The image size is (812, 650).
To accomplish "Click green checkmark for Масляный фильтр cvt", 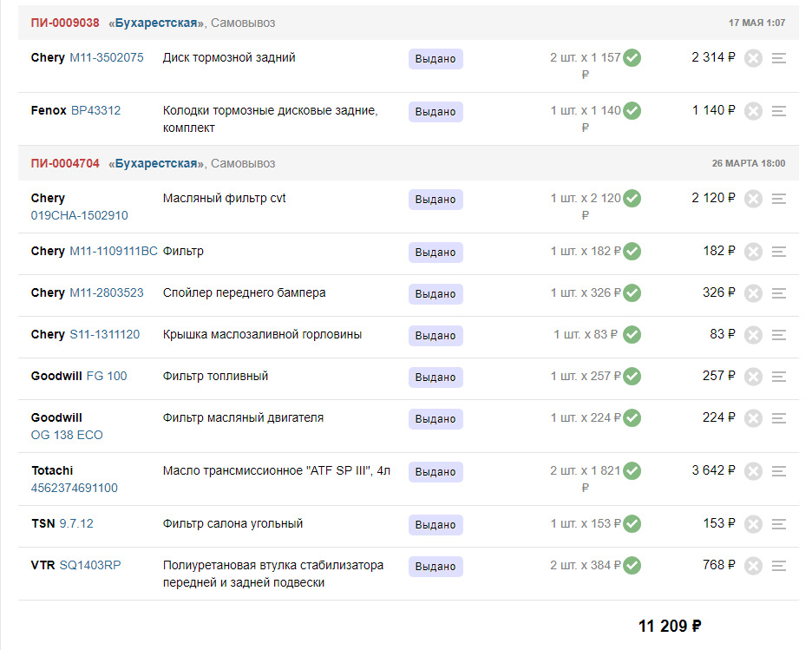I will [632, 198].
